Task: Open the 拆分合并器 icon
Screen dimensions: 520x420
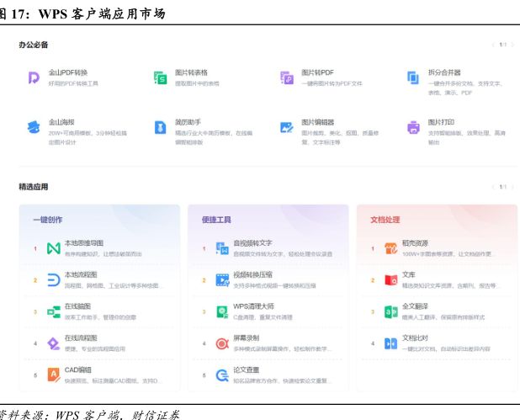Action: tap(413, 77)
